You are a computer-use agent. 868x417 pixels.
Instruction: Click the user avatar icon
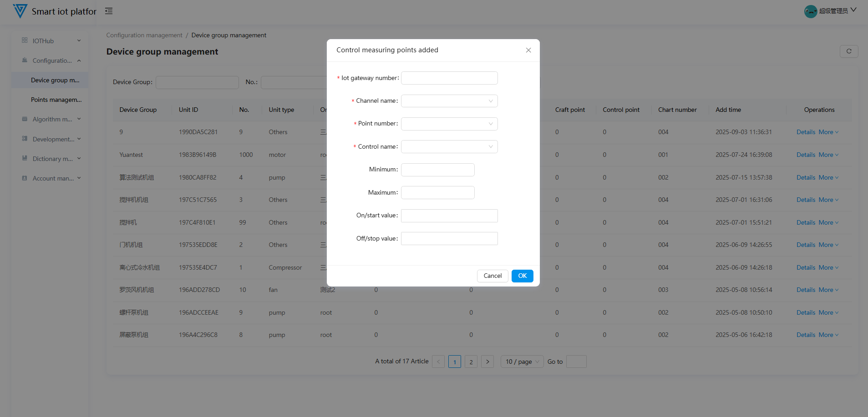(x=810, y=11)
